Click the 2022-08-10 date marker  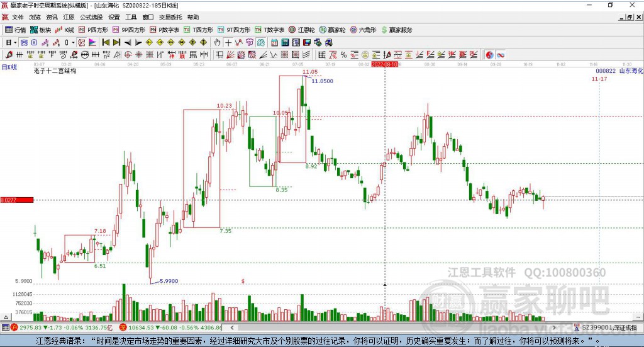click(x=384, y=64)
